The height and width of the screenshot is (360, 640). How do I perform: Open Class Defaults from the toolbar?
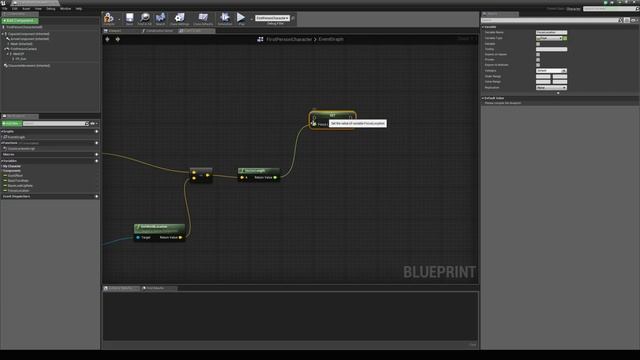click(203, 18)
